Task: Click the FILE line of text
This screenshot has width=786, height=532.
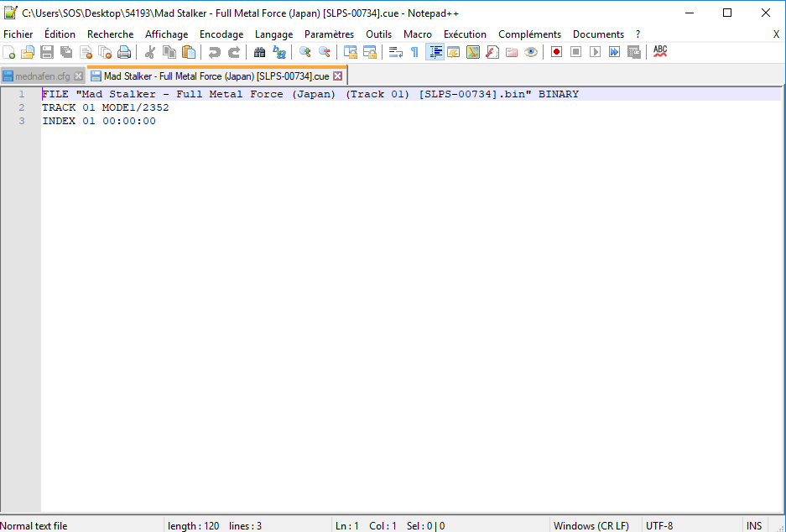Action: (310, 94)
